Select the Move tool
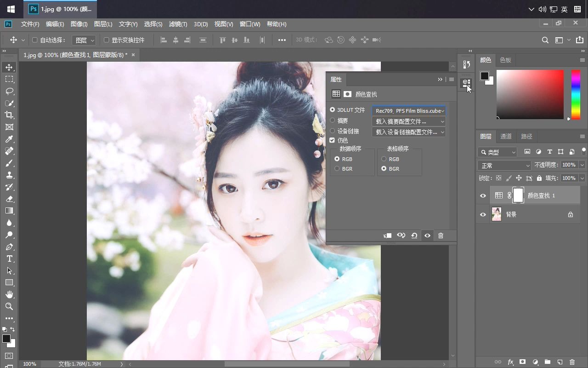Image resolution: width=588 pixels, height=368 pixels. tap(9, 67)
